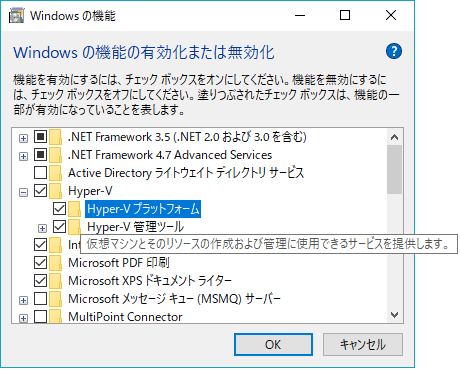Screen dimensions: 460x370
Task: Click folder icon beside Hyper-V プラットフォーム
Action: point(75,209)
